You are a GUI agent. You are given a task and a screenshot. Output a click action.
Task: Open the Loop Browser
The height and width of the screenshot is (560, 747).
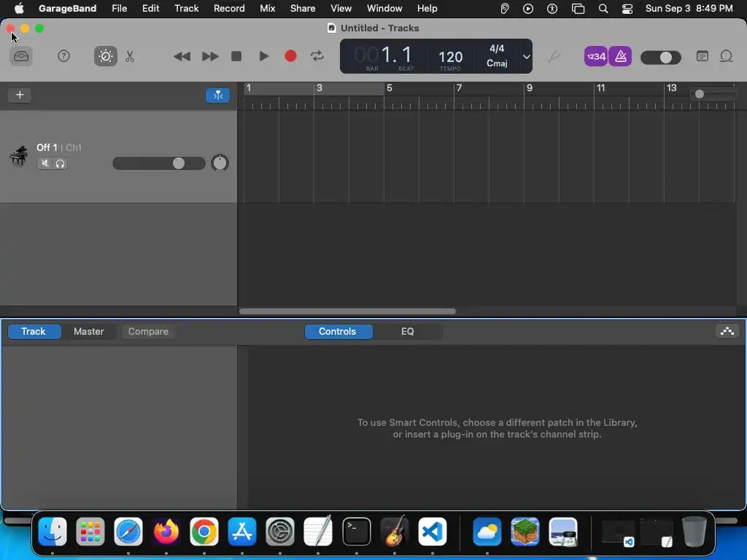point(726,57)
